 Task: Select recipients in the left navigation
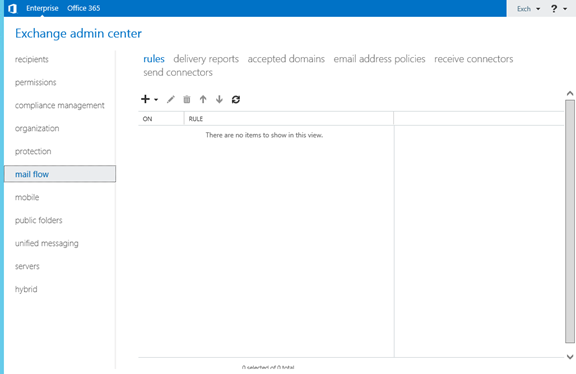click(32, 60)
